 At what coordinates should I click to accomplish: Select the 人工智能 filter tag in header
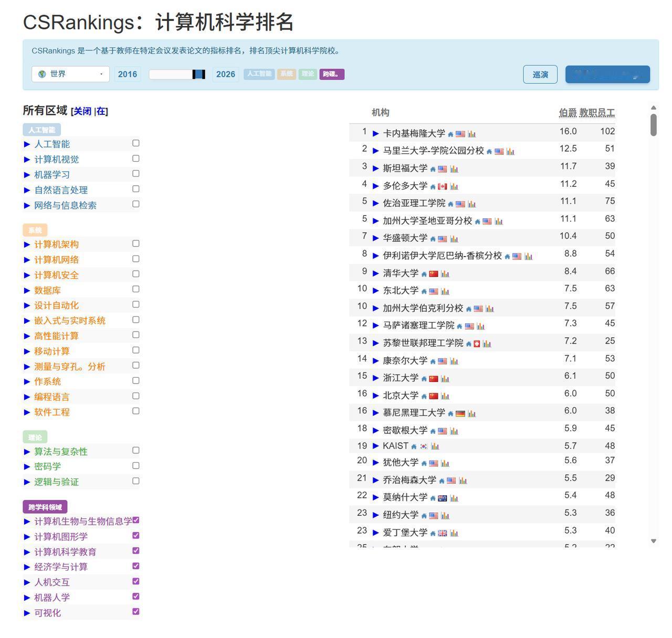pyautogui.click(x=259, y=74)
